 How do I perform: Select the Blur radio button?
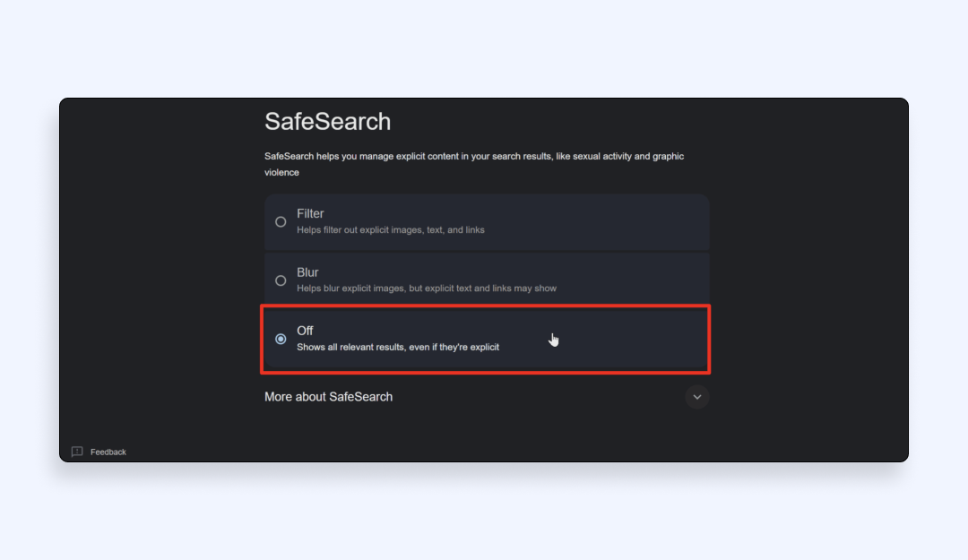(281, 280)
